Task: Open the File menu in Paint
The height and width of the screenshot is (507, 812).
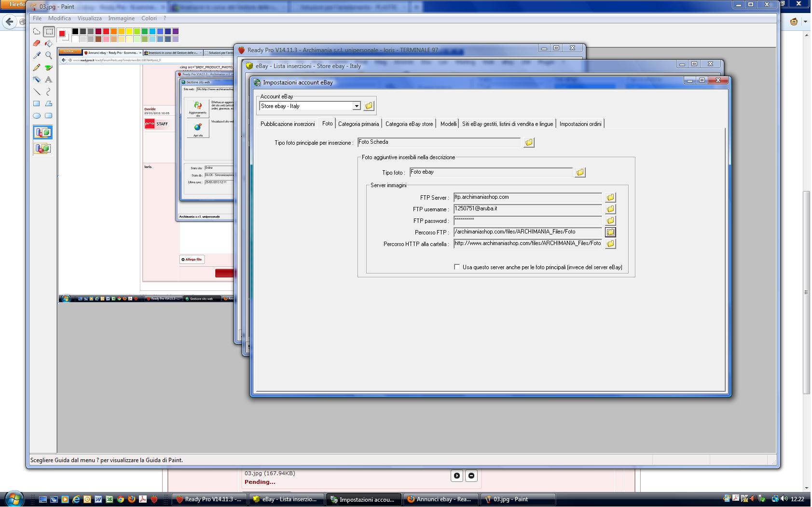Action: pyautogui.click(x=37, y=18)
